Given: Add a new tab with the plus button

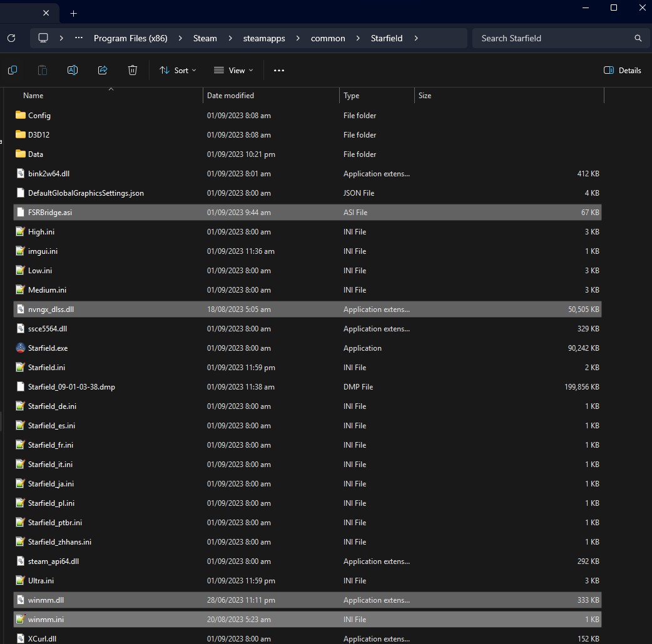Looking at the screenshot, I should pyautogui.click(x=74, y=14).
